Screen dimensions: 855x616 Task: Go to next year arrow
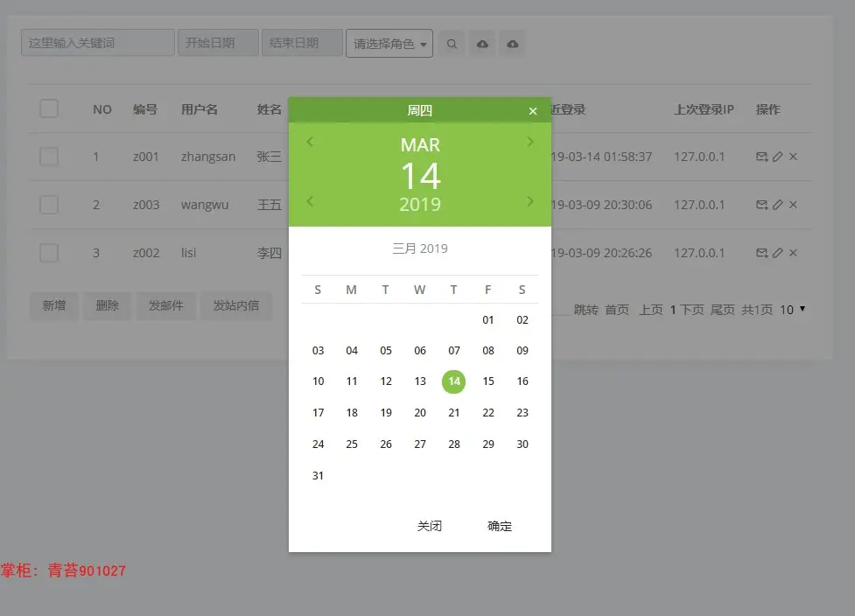pyautogui.click(x=530, y=201)
